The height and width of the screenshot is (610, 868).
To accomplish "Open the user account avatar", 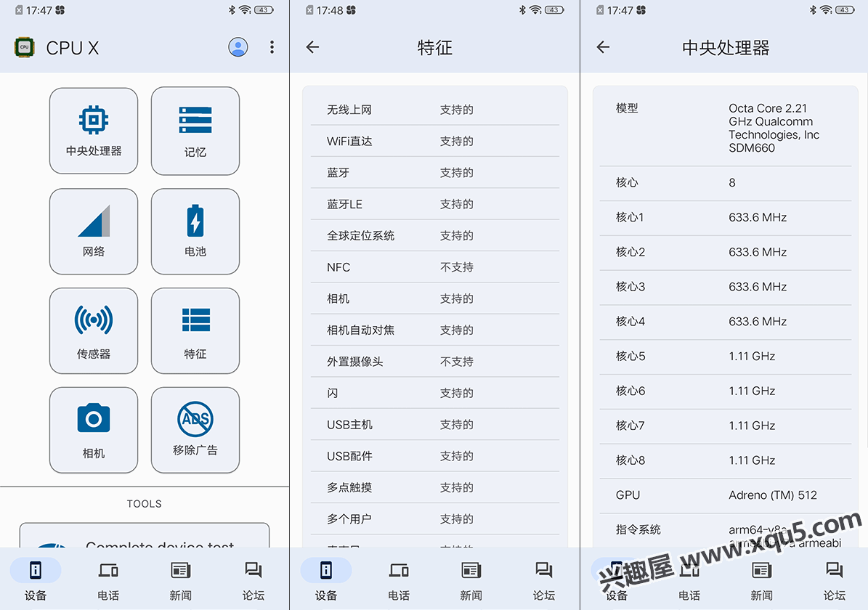I will [238, 47].
